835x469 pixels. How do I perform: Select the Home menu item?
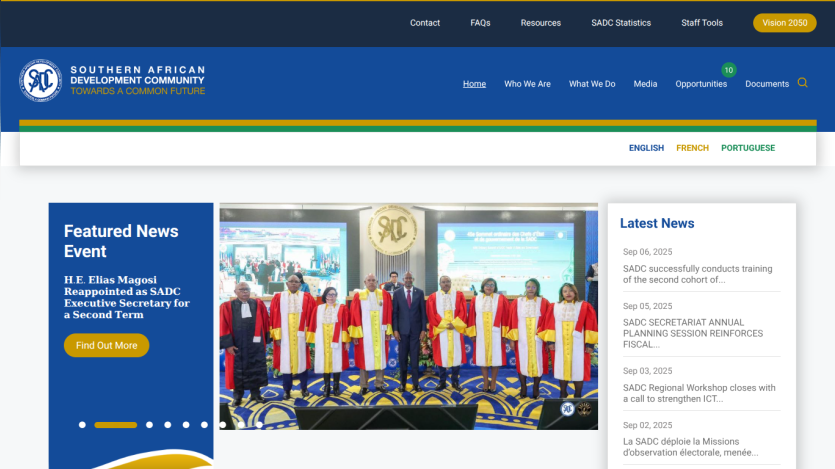tap(474, 84)
